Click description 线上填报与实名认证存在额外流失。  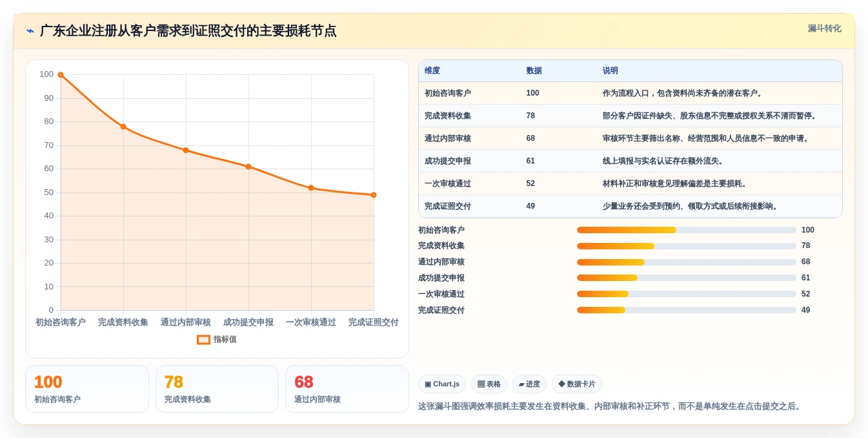(x=663, y=161)
